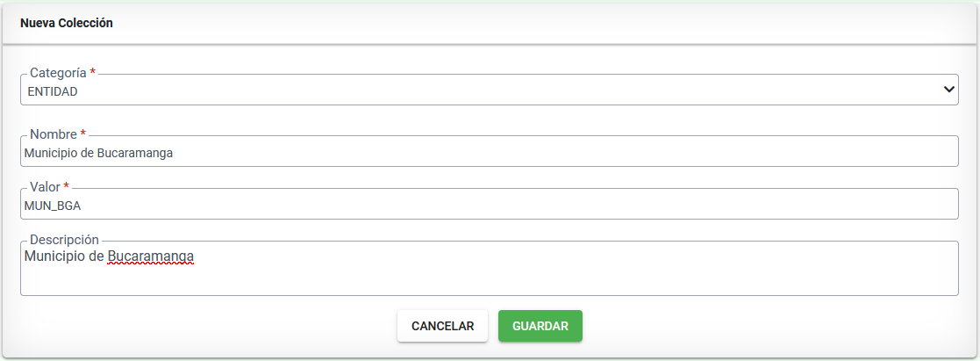Save the collection with GUARDAR
980x361 pixels.
point(540,326)
